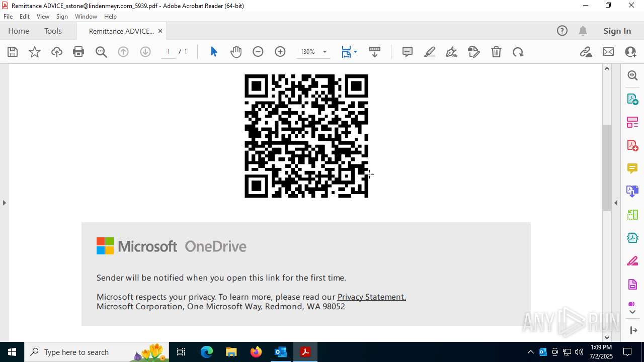Click the scrollbar down arrow
Screen dimensions: 644x362
607,337
